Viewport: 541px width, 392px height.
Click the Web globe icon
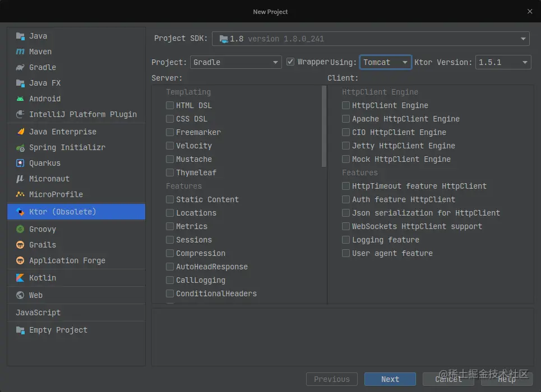20,295
